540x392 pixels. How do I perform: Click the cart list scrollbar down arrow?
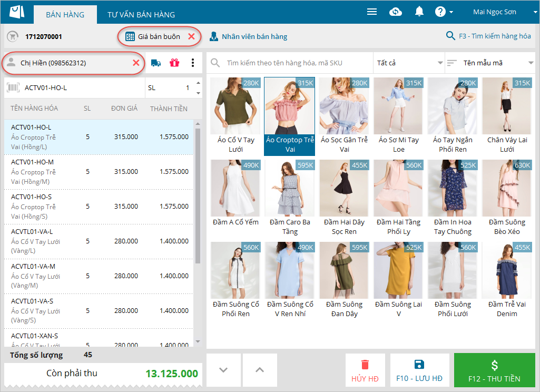pos(198,341)
